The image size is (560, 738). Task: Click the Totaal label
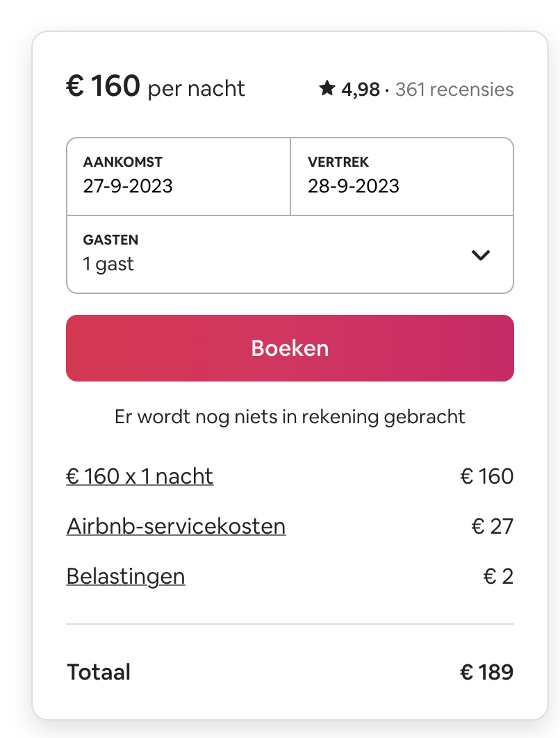[99, 672]
